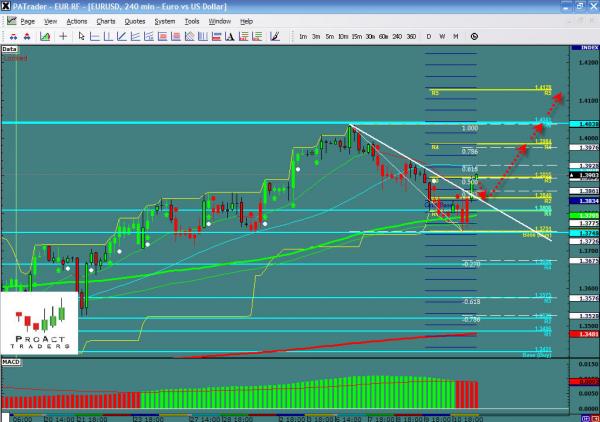Open the Charts menu
The width and height of the screenshot is (600, 422).
tap(106, 20)
